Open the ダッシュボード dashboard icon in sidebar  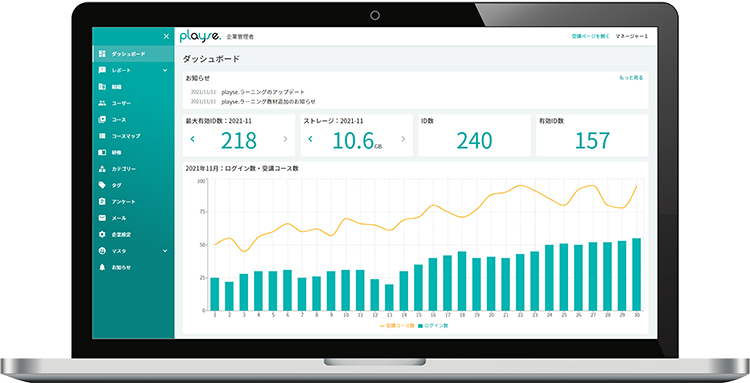click(102, 54)
